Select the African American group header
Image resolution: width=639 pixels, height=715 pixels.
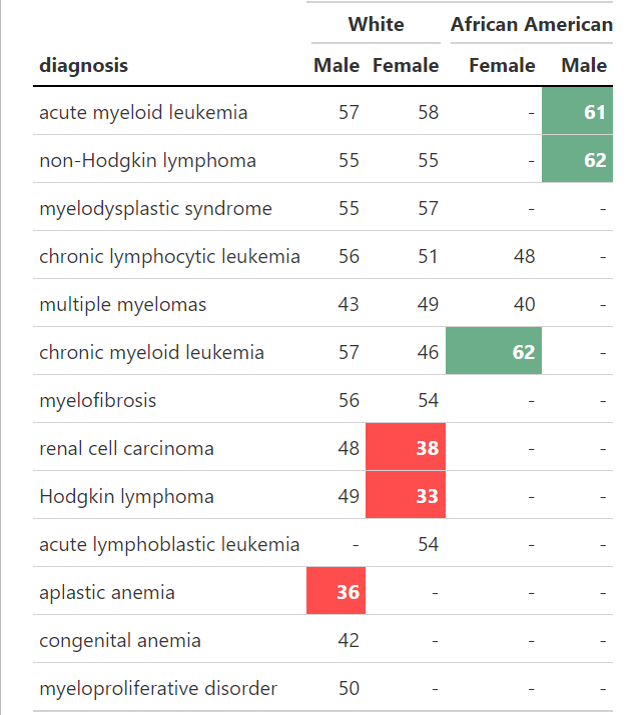coord(531,24)
